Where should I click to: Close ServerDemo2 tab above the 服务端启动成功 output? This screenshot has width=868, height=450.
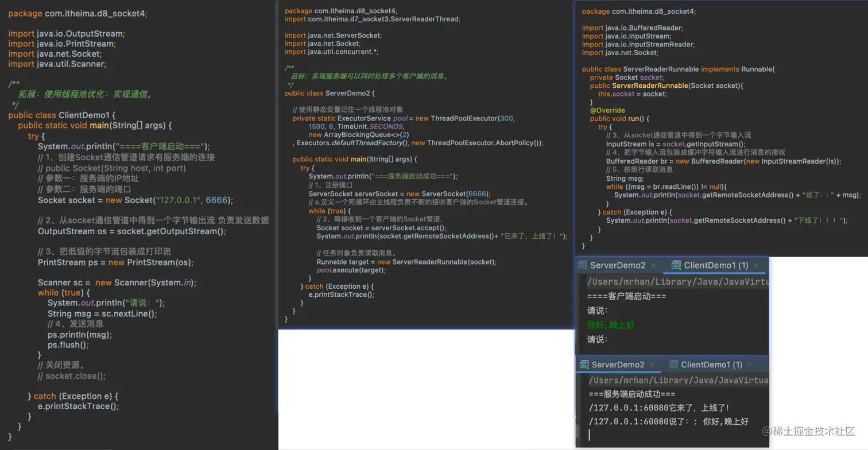point(652,365)
